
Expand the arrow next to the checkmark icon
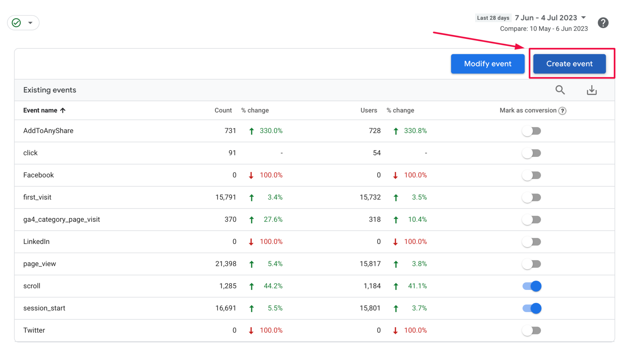pyautogui.click(x=30, y=23)
